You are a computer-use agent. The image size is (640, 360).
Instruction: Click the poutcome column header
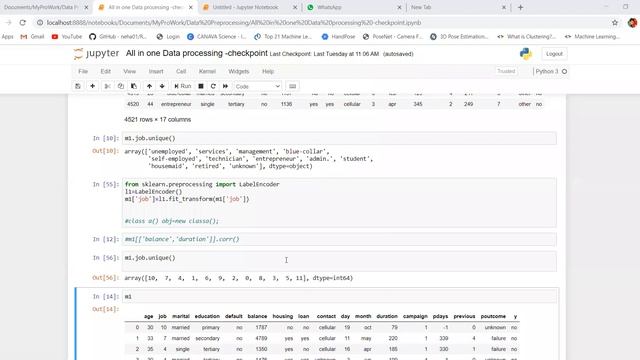(x=493, y=316)
